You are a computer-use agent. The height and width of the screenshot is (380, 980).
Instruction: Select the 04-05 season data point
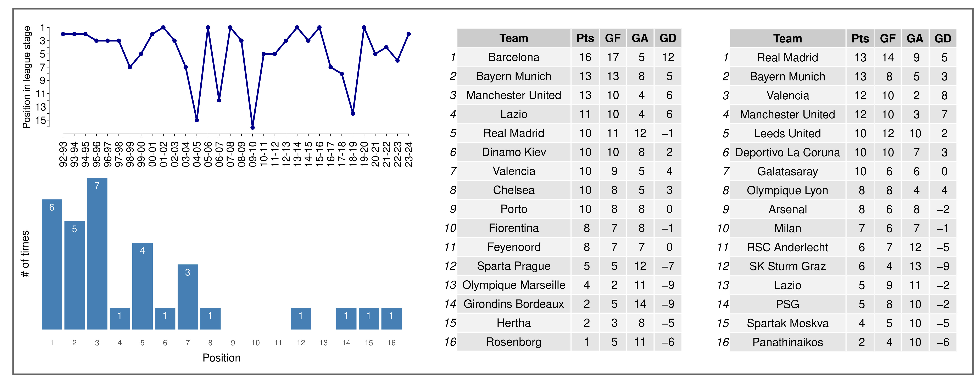click(197, 120)
